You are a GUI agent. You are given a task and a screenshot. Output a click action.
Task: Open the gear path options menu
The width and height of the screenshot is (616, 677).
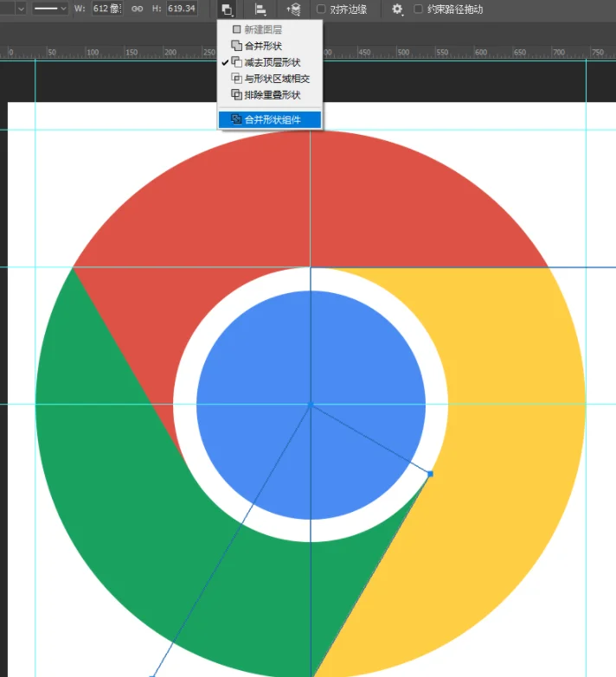click(x=397, y=9)
